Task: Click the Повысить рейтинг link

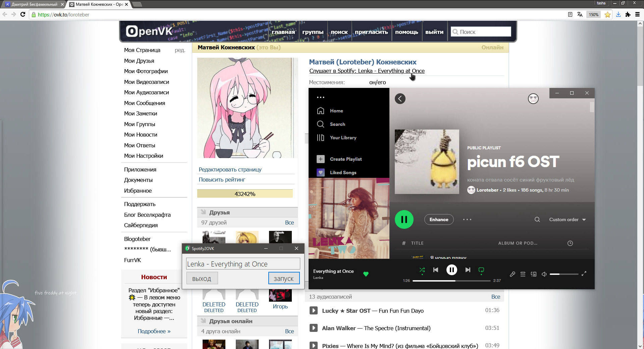Action: pyautogui.click(x=222, y=180)
